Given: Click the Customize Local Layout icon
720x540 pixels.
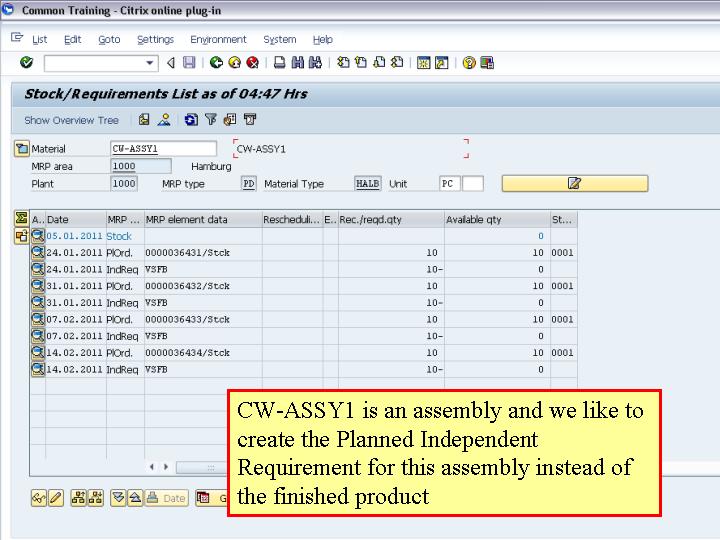Looking at the screenshot, I should pos(487,62).
